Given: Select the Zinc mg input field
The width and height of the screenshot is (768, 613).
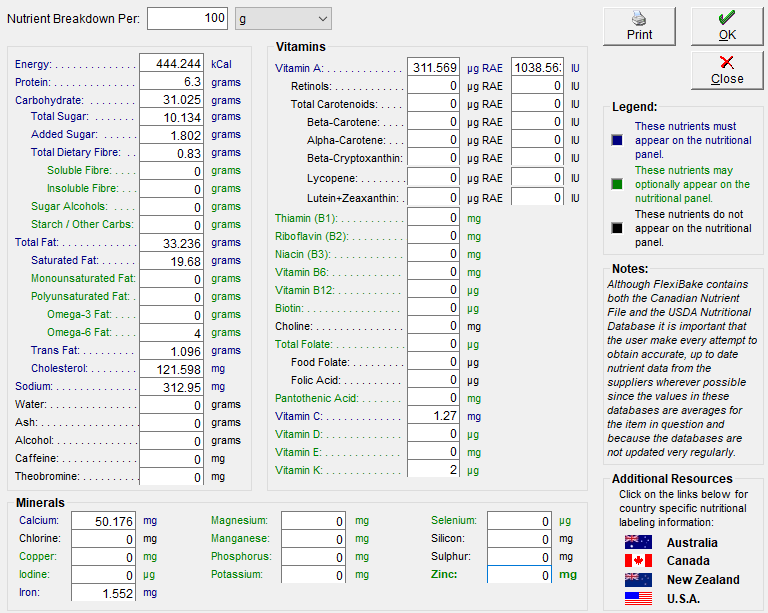Looking at the screenshot, I should pyautogui.click(x=519, y=575).
